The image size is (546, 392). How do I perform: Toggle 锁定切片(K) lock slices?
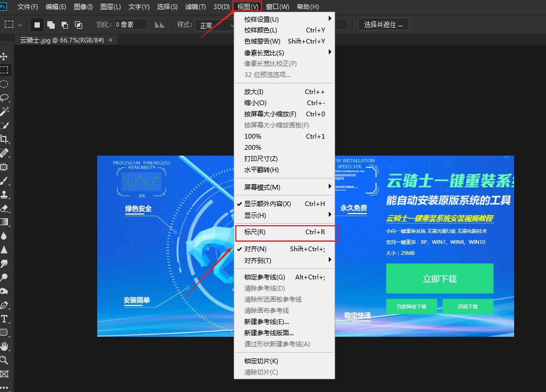(x=285, y=361)
